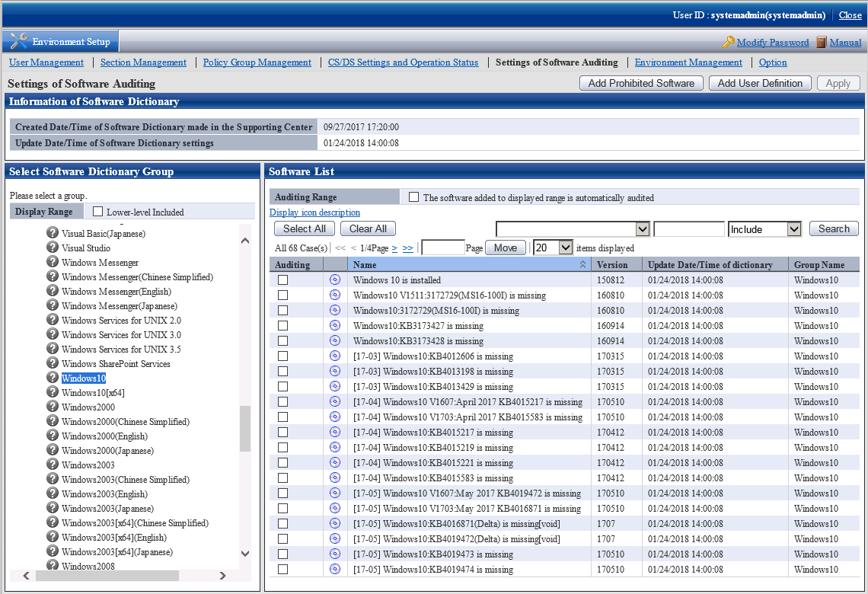Select Windows10 in the group tree

click(x=84, y=378)
